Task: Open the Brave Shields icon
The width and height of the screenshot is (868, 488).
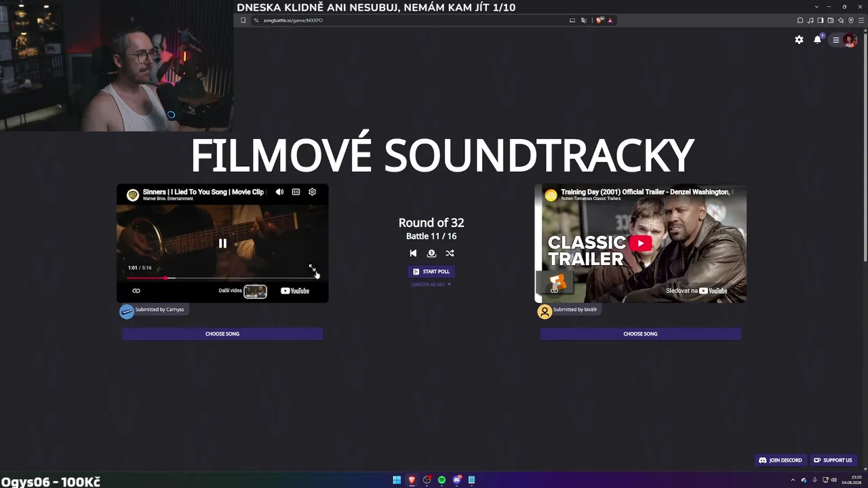Action: coord(599,20)
